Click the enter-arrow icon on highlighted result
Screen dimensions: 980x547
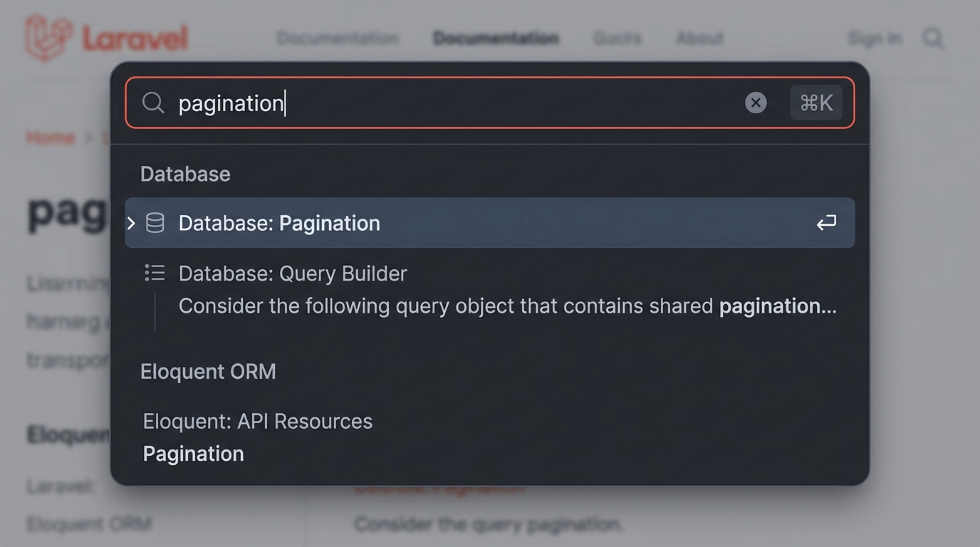coord(826,223)
